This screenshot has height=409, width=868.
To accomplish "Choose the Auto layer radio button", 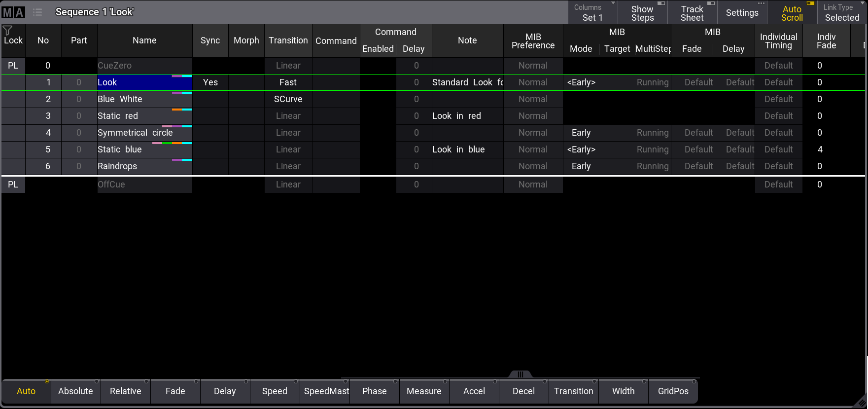I will [x=26, y=391].
